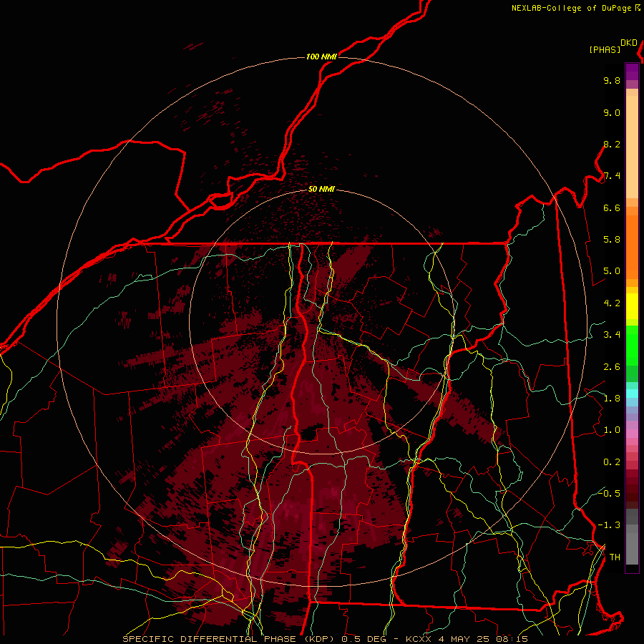The width and height of the screenshot is (644, 644).
Task: Click the 100 NMI range ring label
Action: click(321, 57)
